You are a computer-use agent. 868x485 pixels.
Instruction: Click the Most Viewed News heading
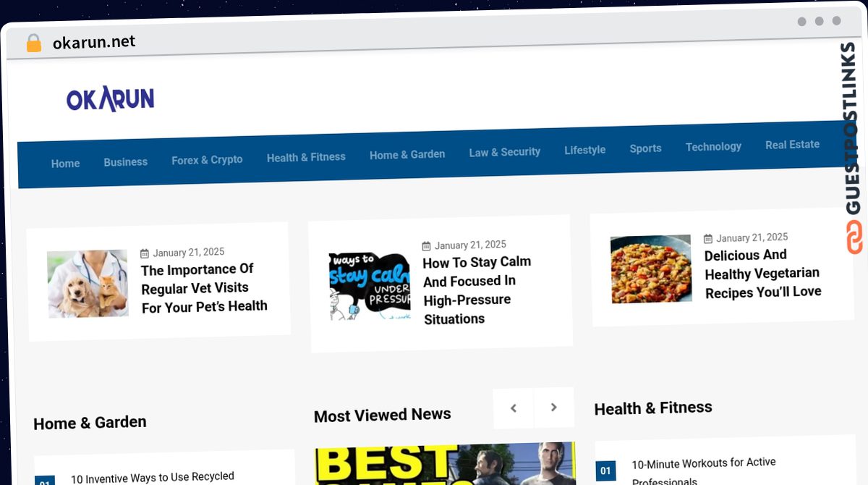(383, 415)
